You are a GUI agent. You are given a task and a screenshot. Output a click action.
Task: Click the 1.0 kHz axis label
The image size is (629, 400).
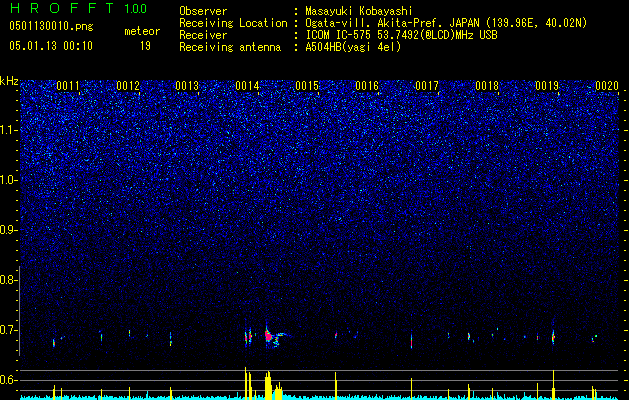(7, 180)
